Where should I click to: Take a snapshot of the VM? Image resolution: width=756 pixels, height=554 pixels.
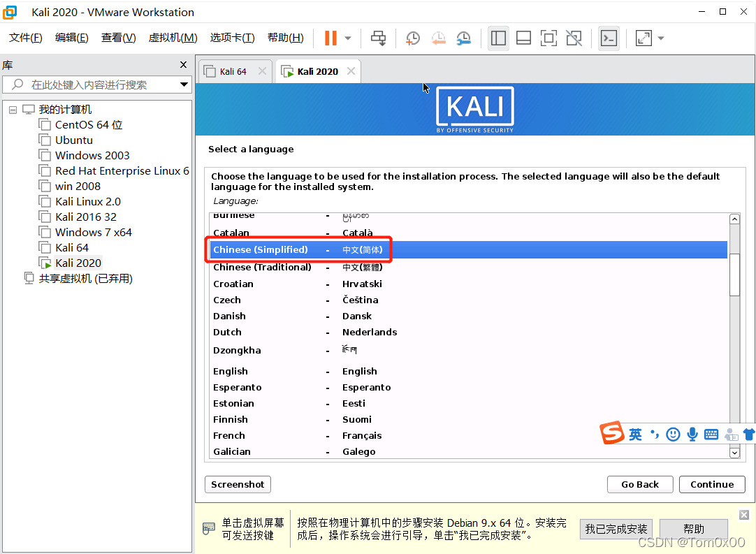pos(413,38)
